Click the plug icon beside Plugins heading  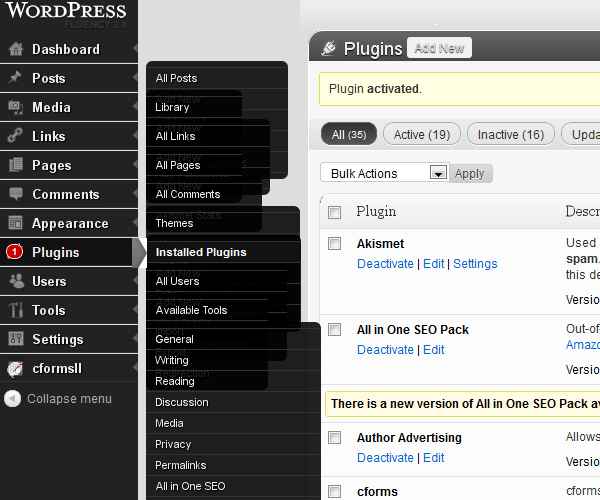[x=328, y=49]
